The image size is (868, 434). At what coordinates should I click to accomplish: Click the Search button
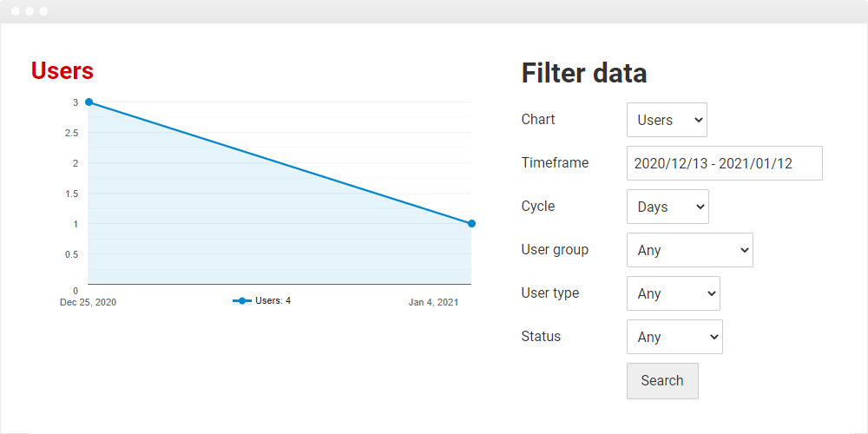point(662,381)
